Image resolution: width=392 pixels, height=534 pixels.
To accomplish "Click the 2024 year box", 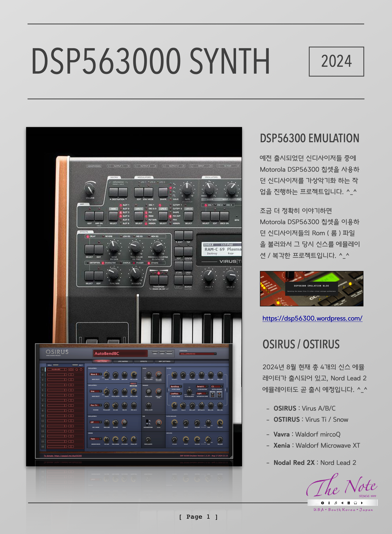I will 336,61.
